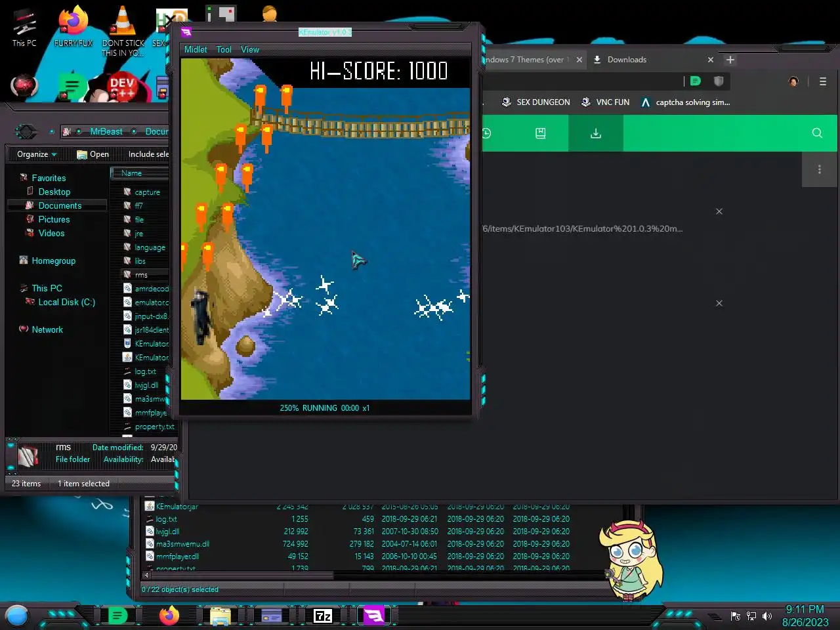This screenshot has height=630, width=840.
Task: Select the capture folder in Explorer list
Action: tap(147, 192)
